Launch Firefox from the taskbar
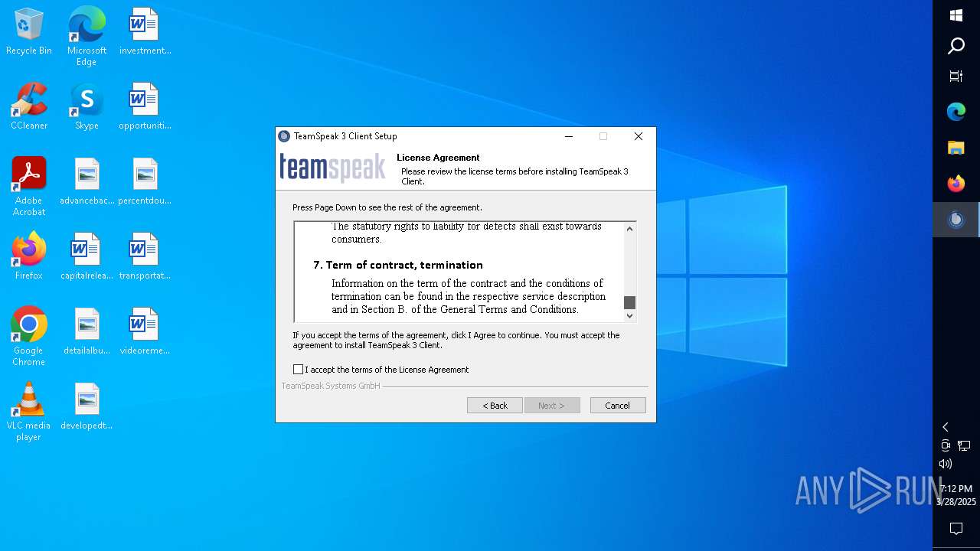Viewport: 980px width, 551px height. tap(956, 184)
